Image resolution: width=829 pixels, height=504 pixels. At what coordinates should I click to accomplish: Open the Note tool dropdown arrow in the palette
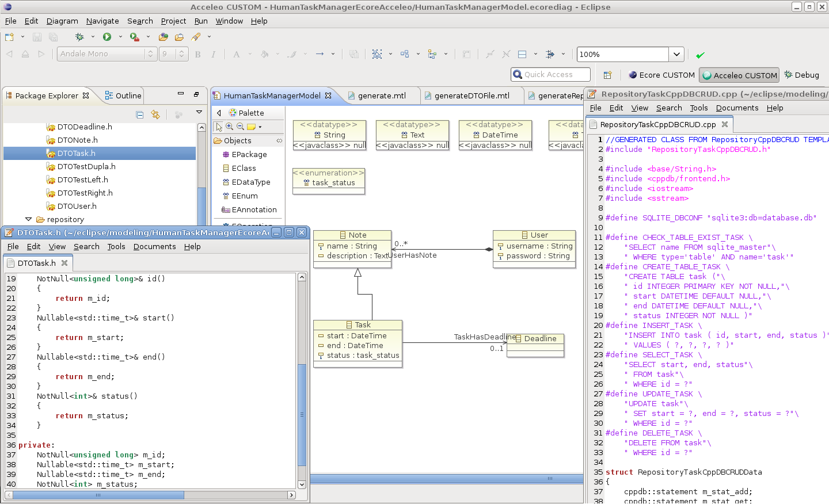click(x=260, y=127)
